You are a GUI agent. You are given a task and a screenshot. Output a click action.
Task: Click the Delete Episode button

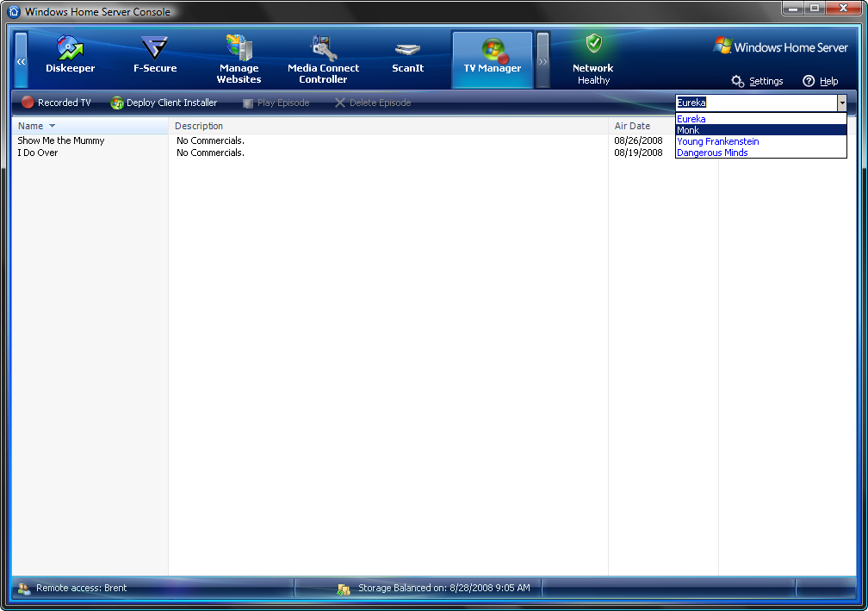pyautogui.click(x=373, y=103)
